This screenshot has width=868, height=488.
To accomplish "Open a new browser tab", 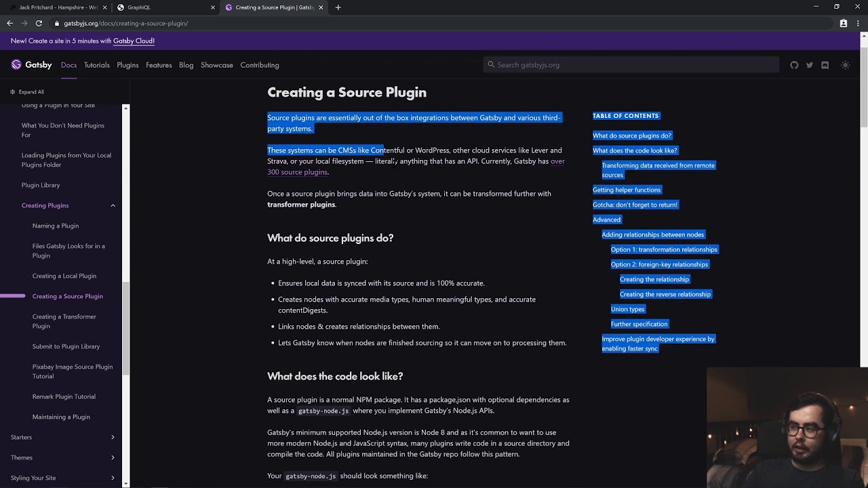I will [x=338, y=7].
